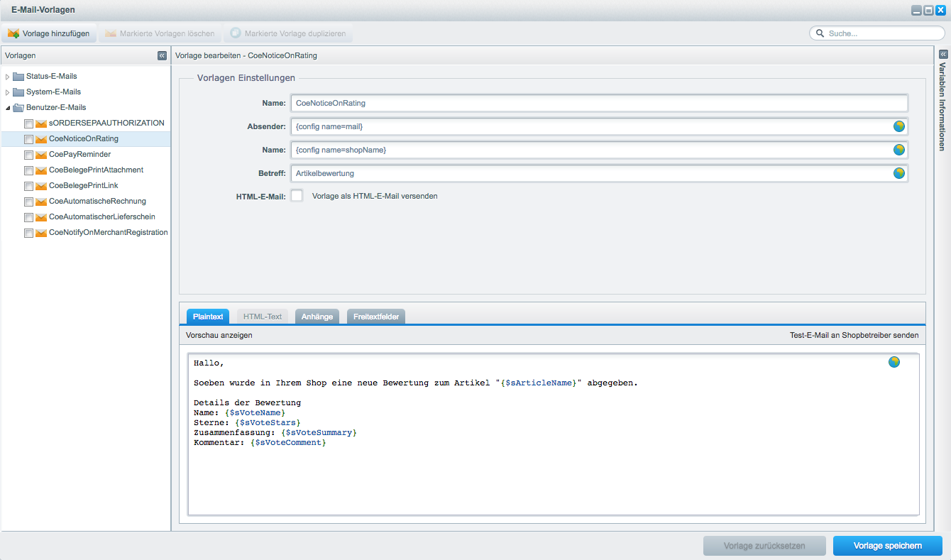Check the CoeNotifyOnMerchantRegistration checkbox
This screenshot has height=560, width=951.
(28, 234)
